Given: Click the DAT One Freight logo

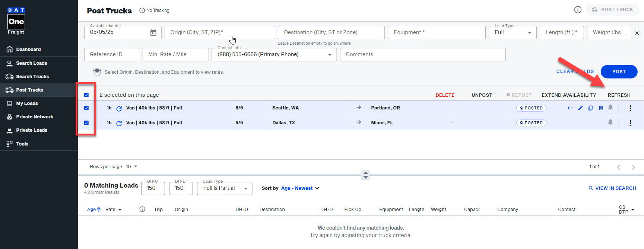Looking at the screenshot, I should tap(16, 21).
